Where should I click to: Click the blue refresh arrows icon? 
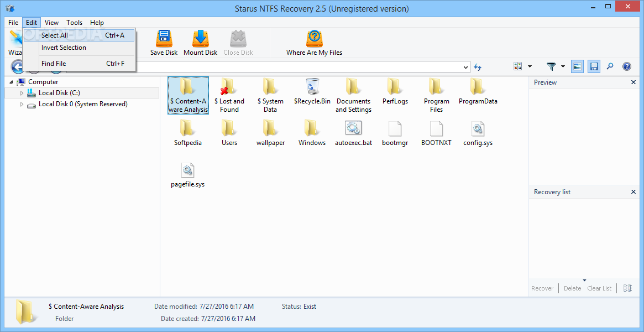[478, 66]
